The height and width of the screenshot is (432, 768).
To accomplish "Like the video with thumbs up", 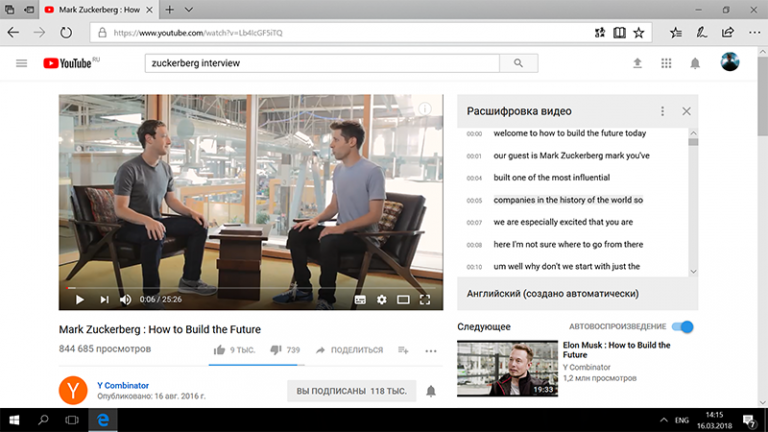I will point(219,350).
